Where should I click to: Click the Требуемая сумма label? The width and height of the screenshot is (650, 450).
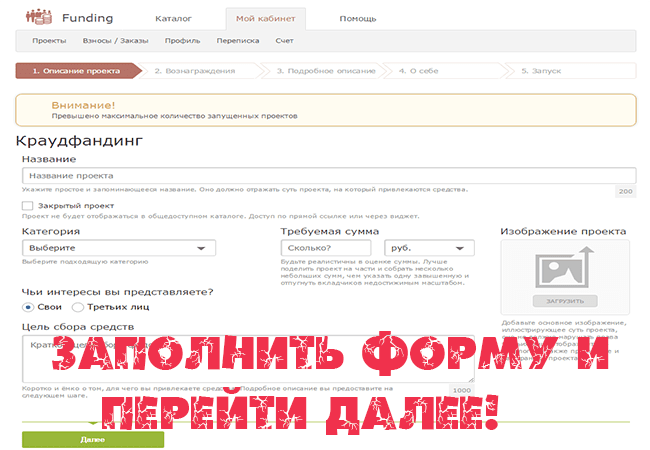330,231
